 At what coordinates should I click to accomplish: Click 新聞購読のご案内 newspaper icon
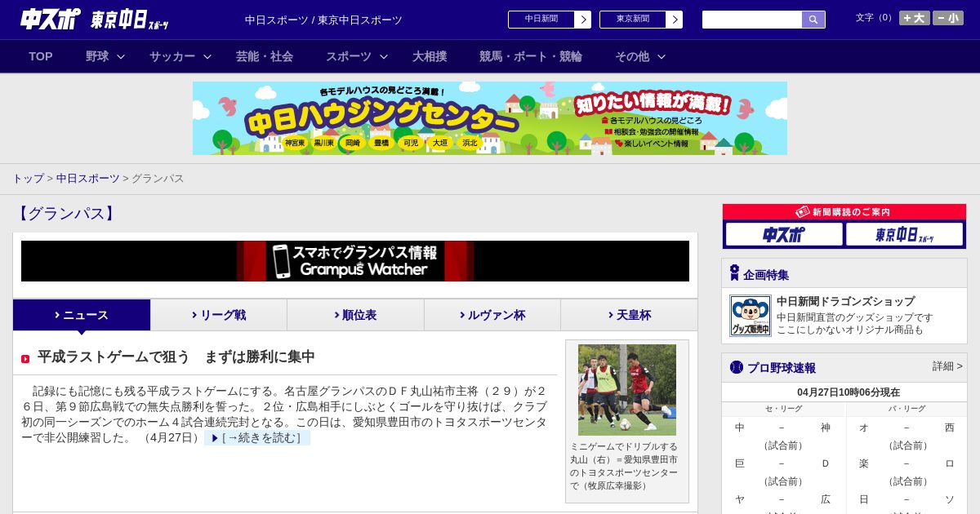(x=803, y=211)
